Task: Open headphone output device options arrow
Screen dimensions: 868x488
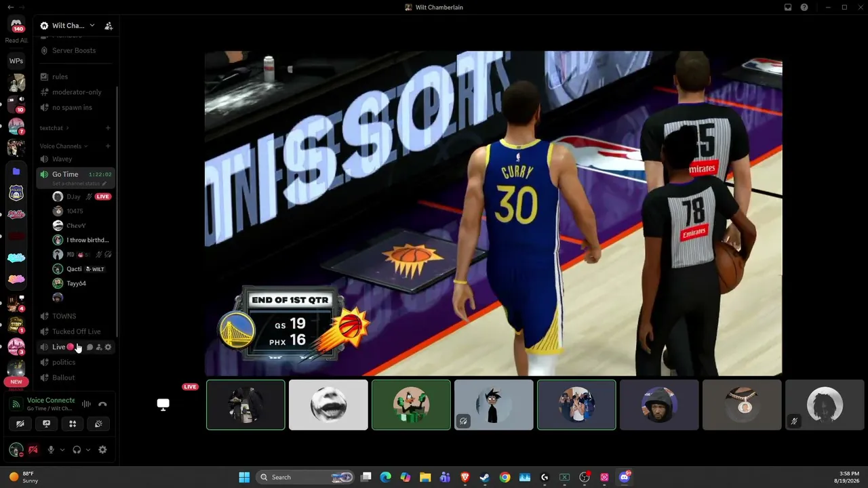Action: point(88,449)
